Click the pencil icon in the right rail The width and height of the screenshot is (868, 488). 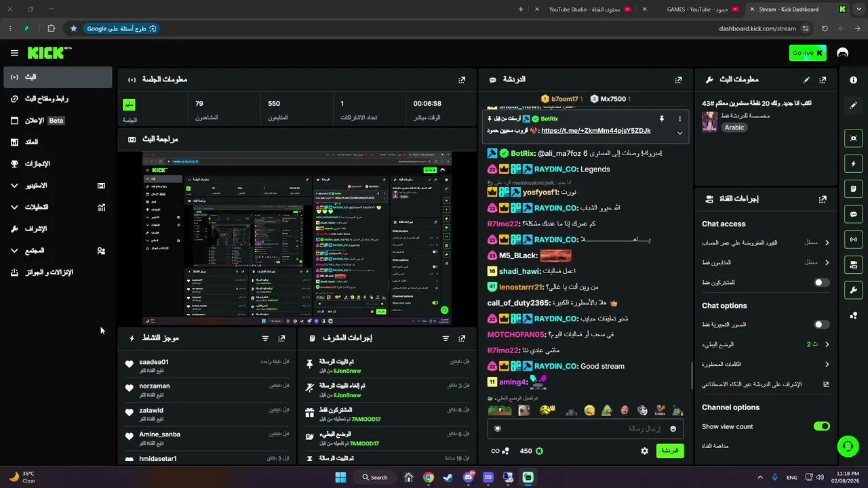click(853, 105)
